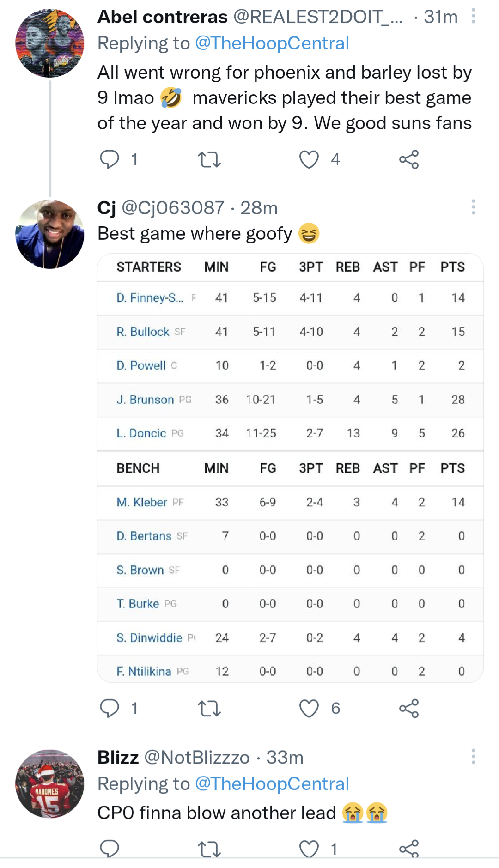Open more options for Blizz's tweet

coord(473,757)
